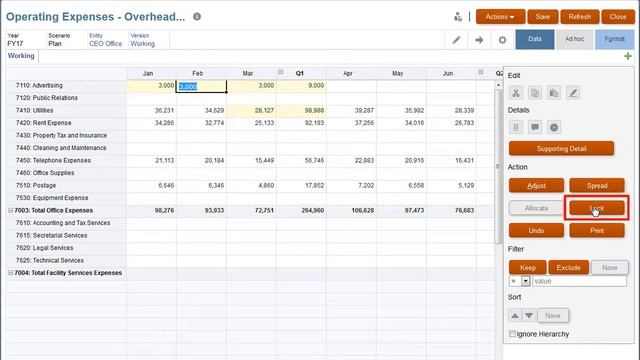This screenshot has width=640, height=360.
Task: Click the Undo button
Action: (x=536, y=231)
